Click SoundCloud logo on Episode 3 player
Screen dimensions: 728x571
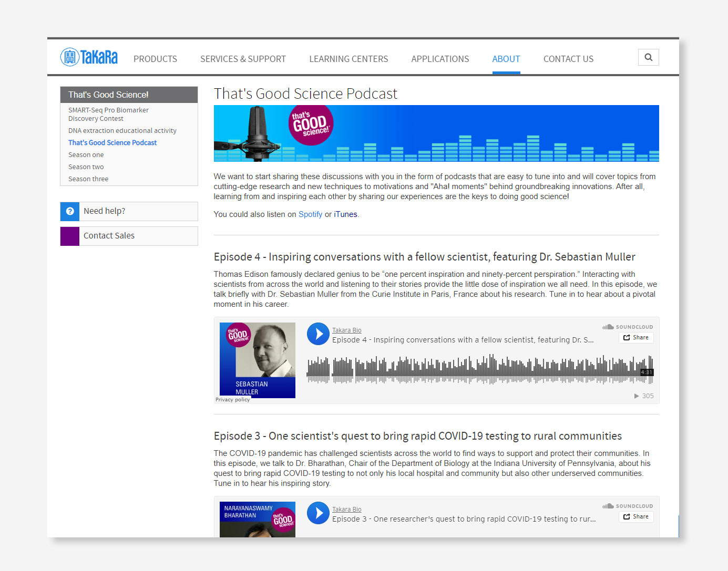click(628, 506)
